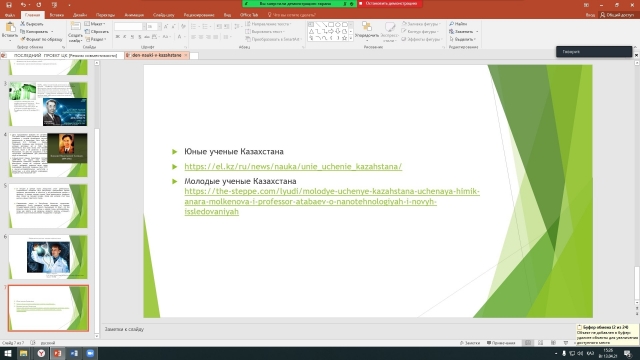640x360 pixels.
Task: Switch to slide sorter view in status bar
Action: [x=540, y=343]
